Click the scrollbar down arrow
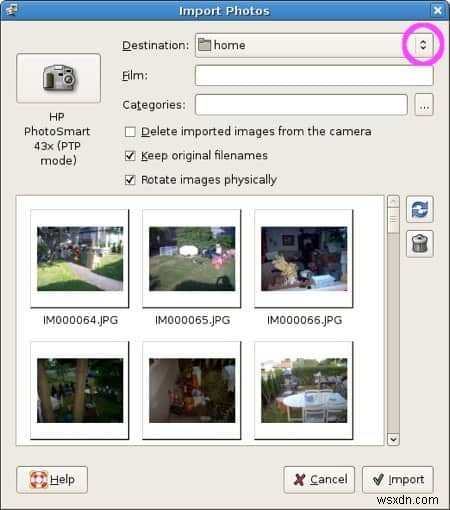 (393, 439)
